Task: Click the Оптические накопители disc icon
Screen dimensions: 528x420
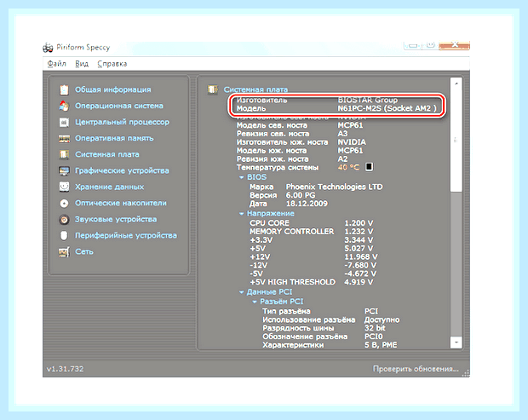Action: [x=64, y=203]
